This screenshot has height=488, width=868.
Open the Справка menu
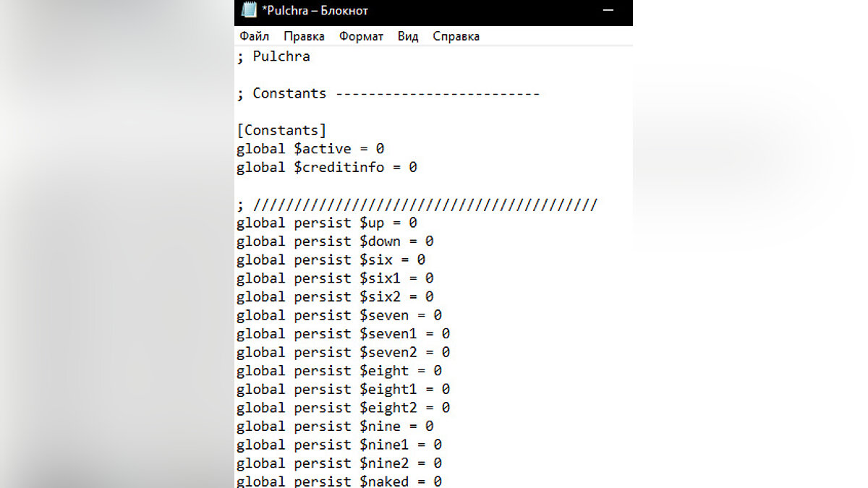[x=456, y=36]
